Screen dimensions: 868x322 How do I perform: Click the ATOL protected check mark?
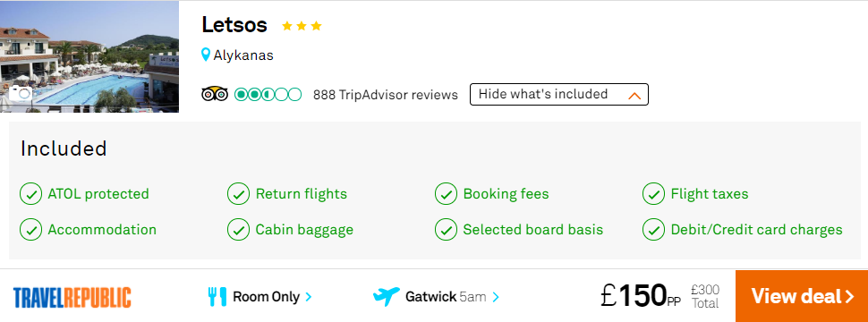[x=30, y=194]
